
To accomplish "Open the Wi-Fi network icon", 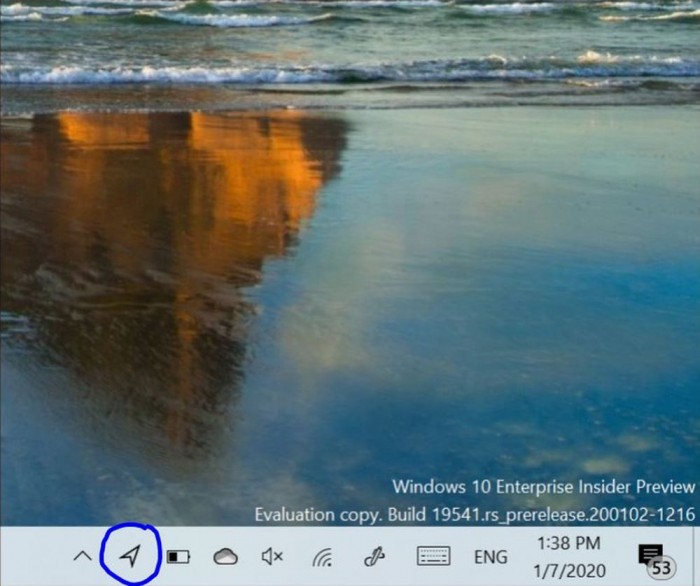I will 322,557.
